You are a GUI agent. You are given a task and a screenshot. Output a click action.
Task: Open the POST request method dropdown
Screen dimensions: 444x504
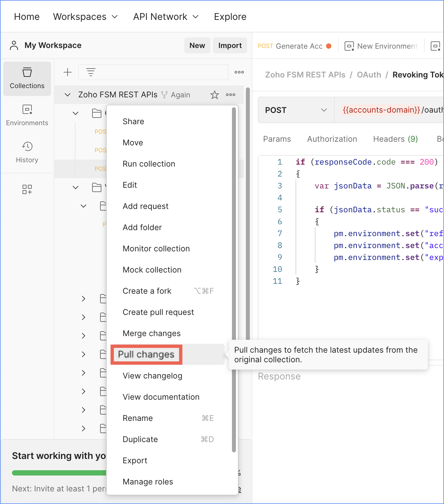click(x=296, y=110)
